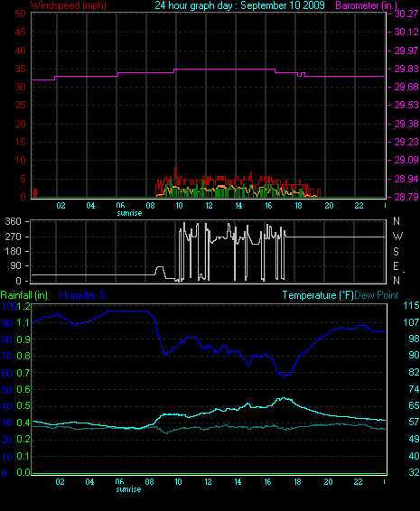The image size is (420, 511).
Task: Select the 24 hour graph day title
Action: [239, 5]
